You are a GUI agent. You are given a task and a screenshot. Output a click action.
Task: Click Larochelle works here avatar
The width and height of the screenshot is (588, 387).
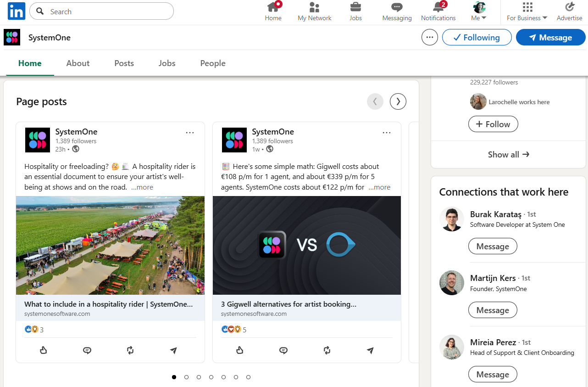pyautogui.click(x=478, y=101)
